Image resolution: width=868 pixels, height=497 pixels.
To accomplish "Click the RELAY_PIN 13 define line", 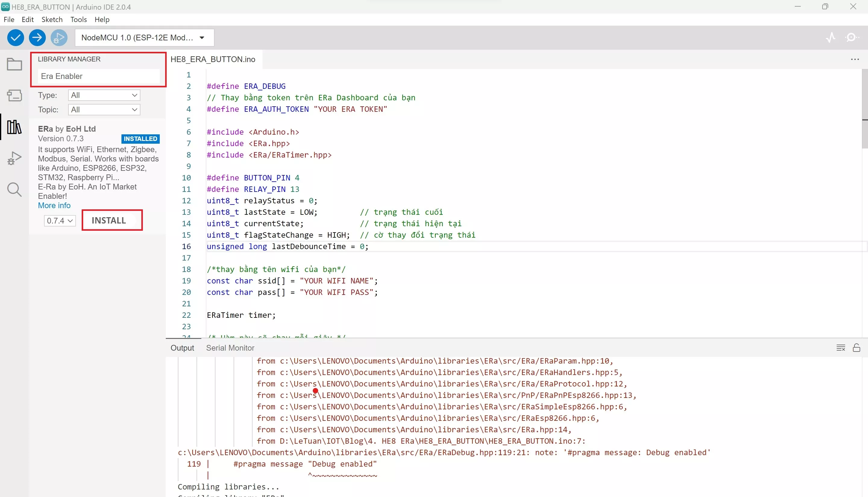I will tap(253, 189).
